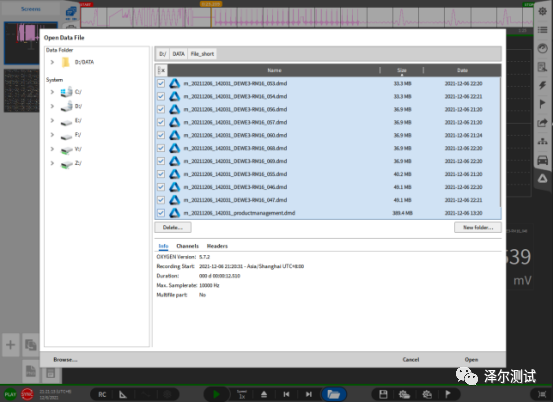The width and height of the screenshot is (554, 402).
Task: Uncheck file DEWE3-RM16_056.dmd checkbox
Action: 161,109
